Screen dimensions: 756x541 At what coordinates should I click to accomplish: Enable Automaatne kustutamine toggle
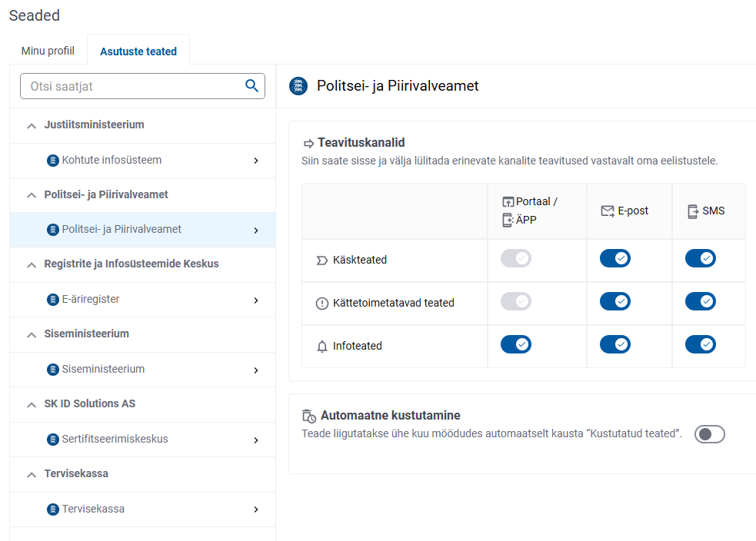click(x=710, y=434)
